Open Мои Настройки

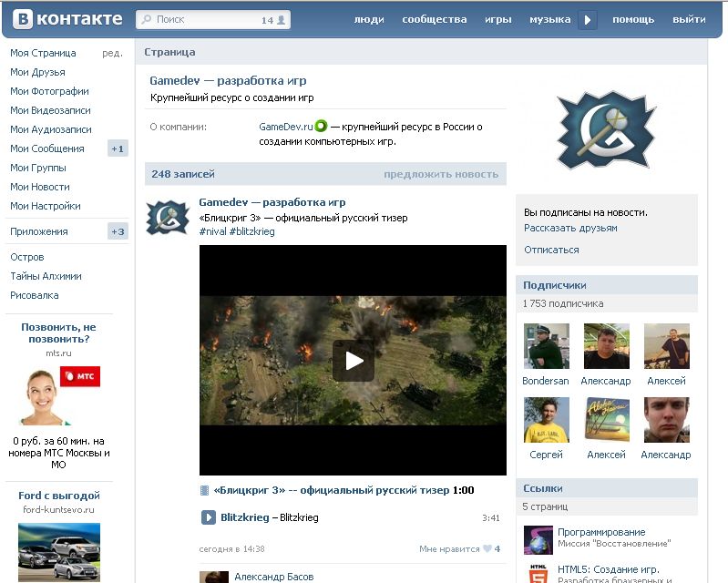(x=45, y=206)
